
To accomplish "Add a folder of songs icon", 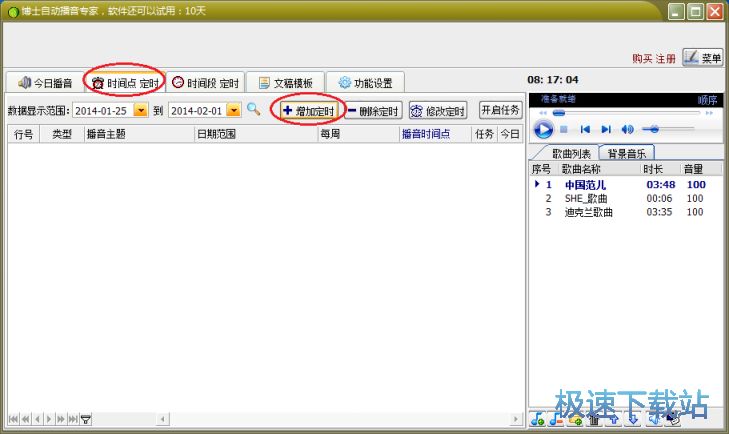I will coord(575,420).
